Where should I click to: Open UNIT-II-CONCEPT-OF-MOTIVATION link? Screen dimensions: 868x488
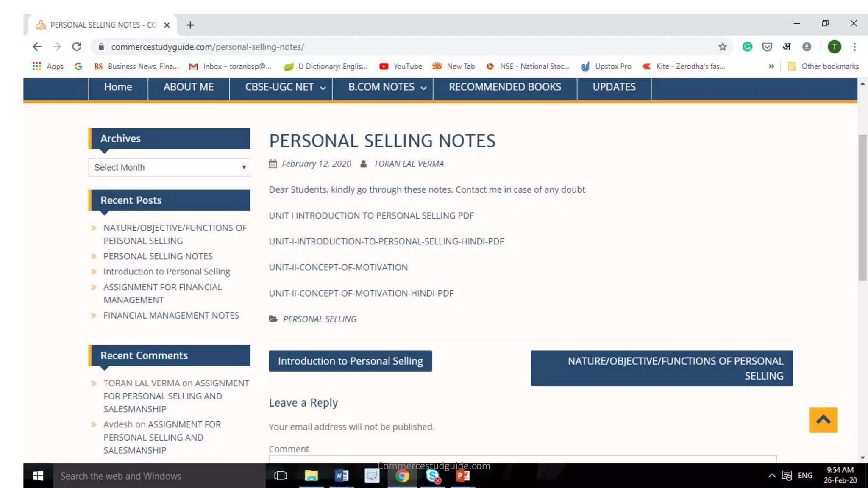[x=338, y=267]
